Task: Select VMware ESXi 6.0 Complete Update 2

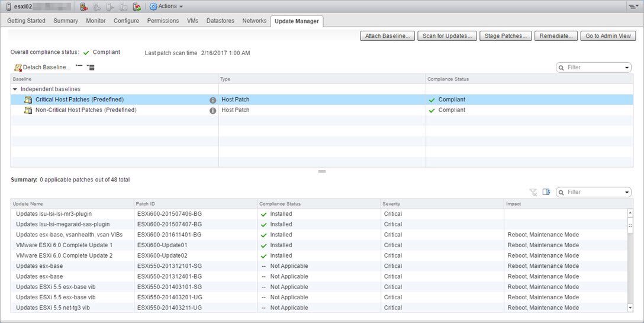Action: (319, 255)
